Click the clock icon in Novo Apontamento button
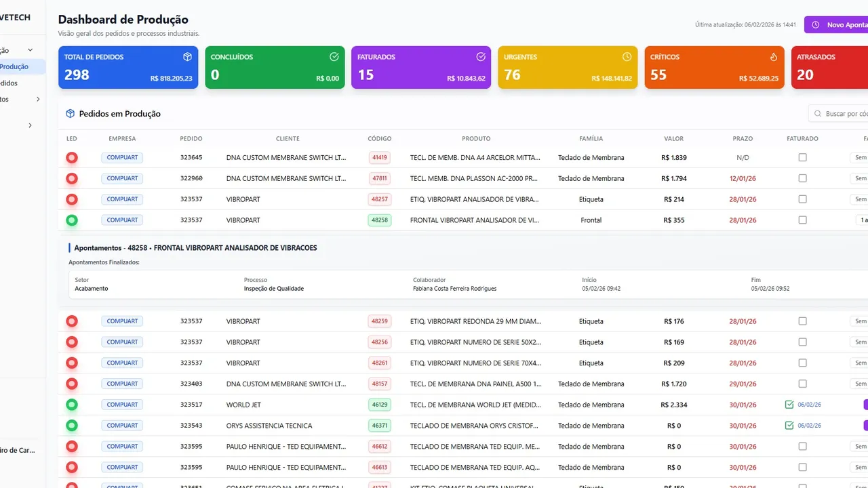Screen dimensions: 868x488 tap(816, 25)
